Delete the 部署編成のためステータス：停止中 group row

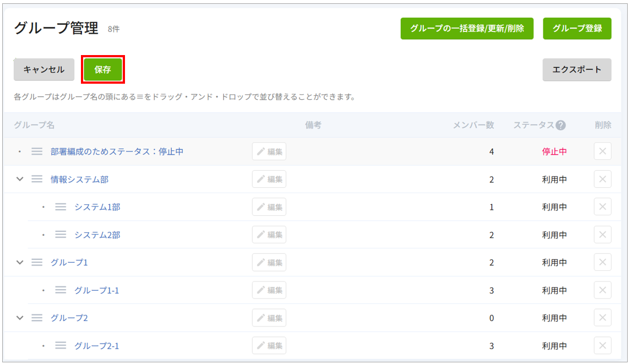pos(602,151)
